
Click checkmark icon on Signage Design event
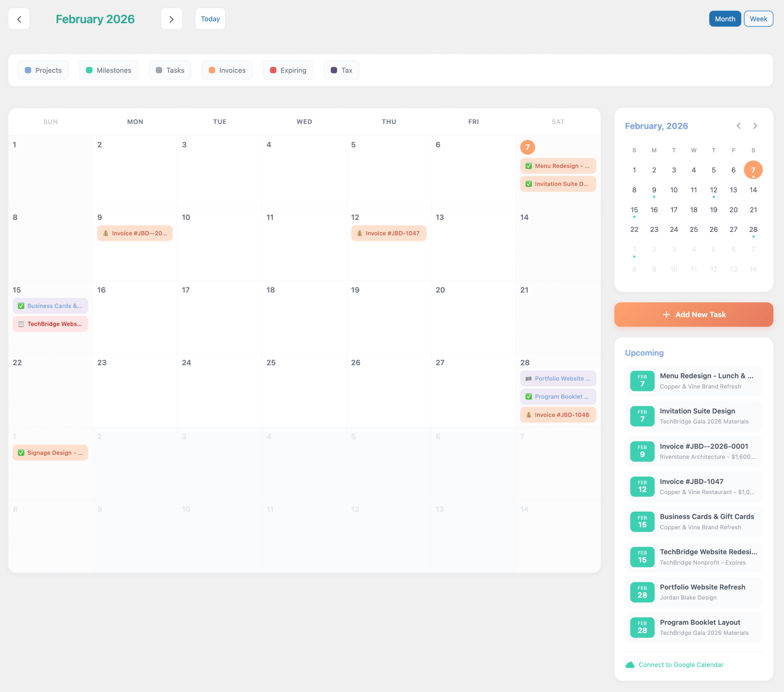tap(21, 453)
